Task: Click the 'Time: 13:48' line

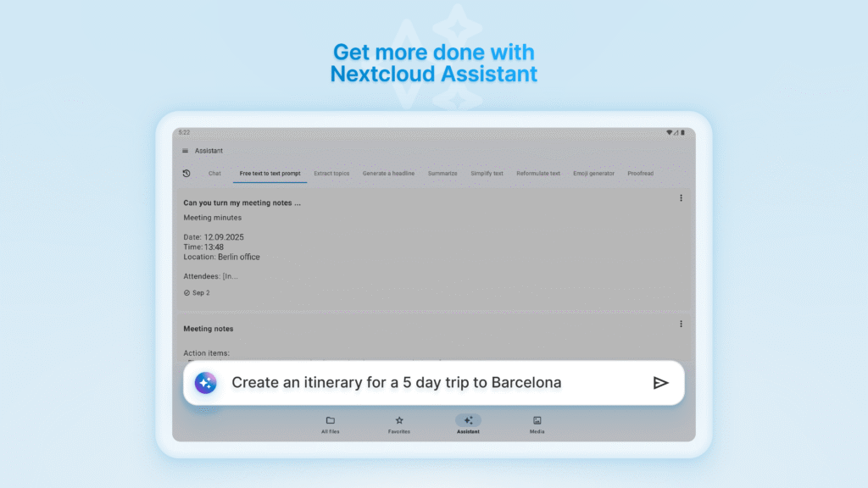Action: (203, 247)
